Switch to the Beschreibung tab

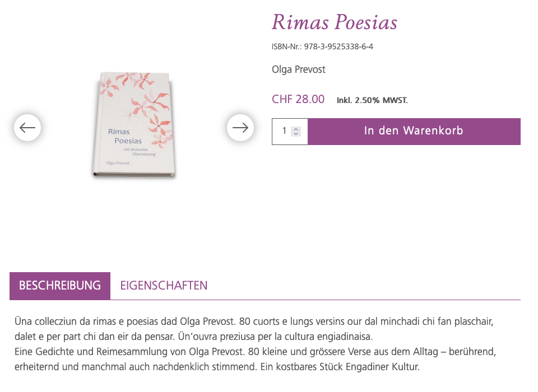click(60, 286)
